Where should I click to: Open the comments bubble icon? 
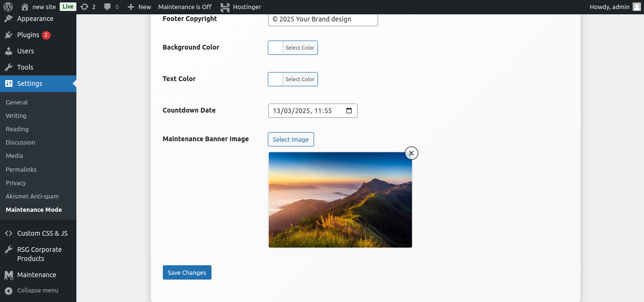[111, 7]
